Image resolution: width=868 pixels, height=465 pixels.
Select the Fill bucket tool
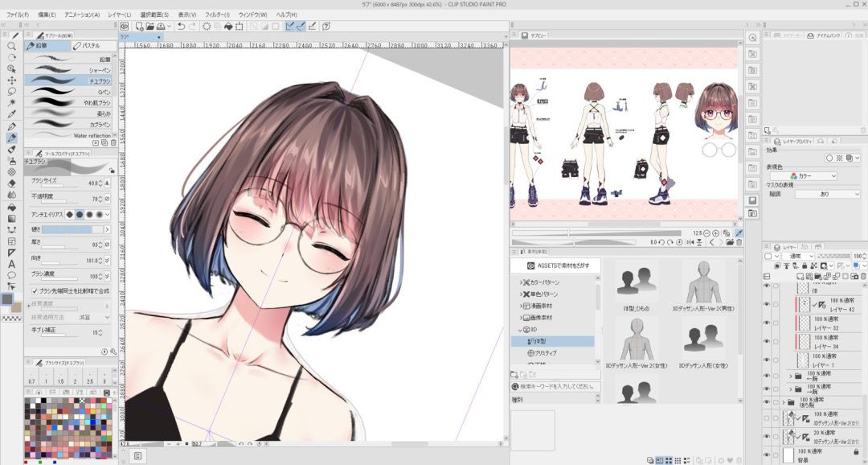tap(11, 207)
